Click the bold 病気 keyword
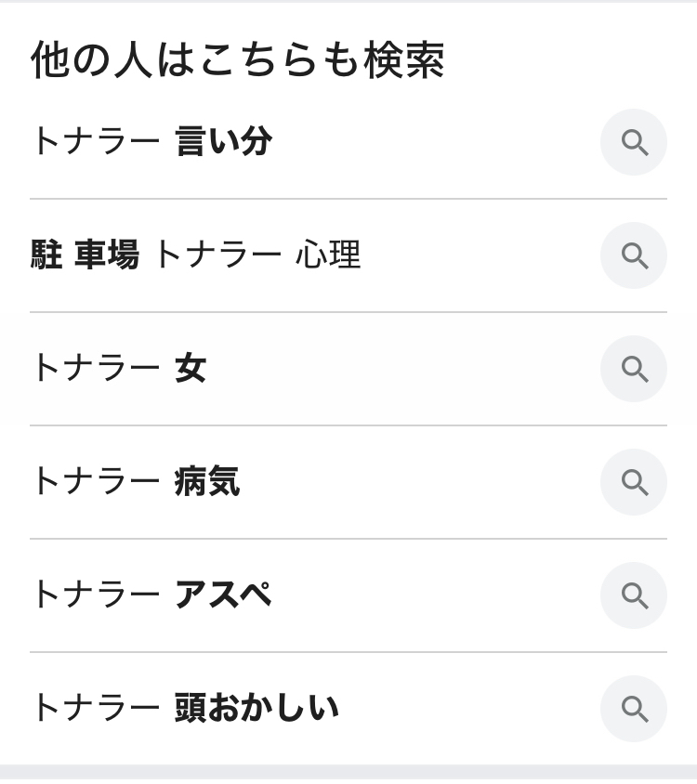Viewport: 697px width, 784px height. click(x=207, y=482)
